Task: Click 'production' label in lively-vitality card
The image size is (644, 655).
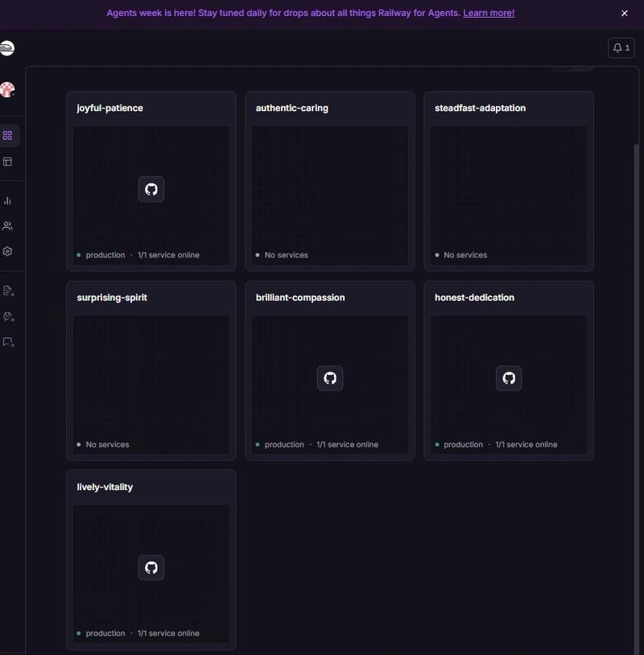Action: (105, 634)
